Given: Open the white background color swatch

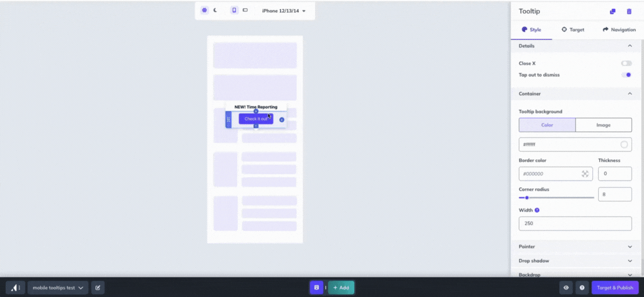Looking at the screenshot, I should point(624,145).
